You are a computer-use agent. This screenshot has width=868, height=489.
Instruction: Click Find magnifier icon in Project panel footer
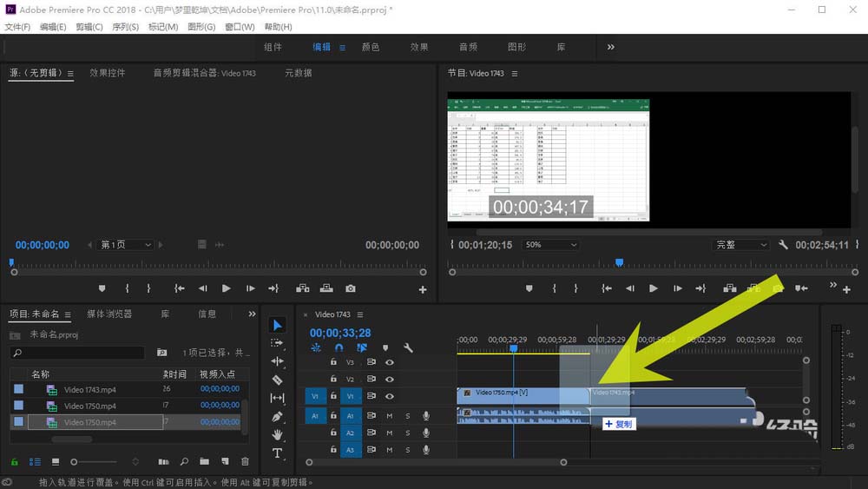tap(184, 461)
